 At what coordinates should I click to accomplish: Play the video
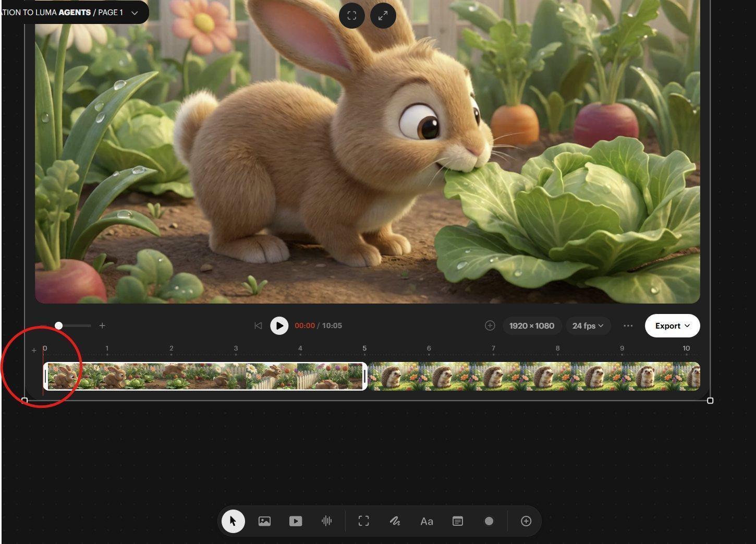click(279, 325)
